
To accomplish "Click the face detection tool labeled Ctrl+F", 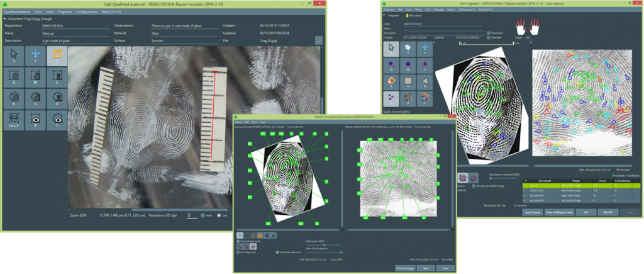I will (13, 118).
